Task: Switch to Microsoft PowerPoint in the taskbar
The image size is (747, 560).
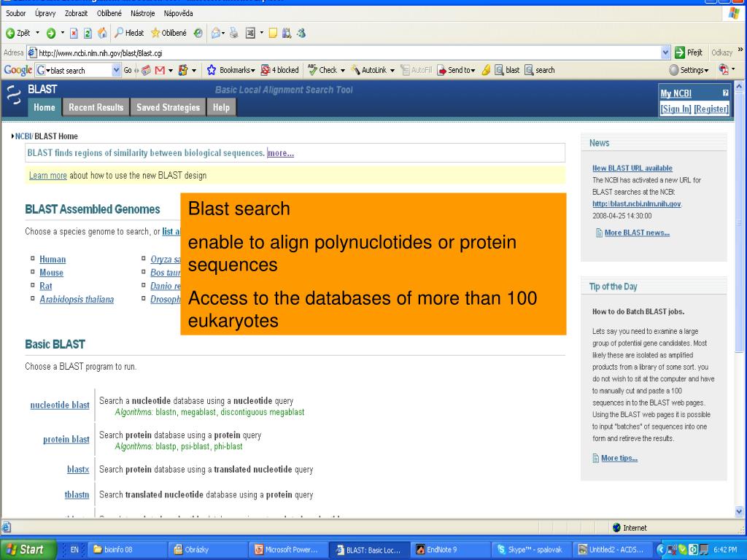Action: click(289, 550)
